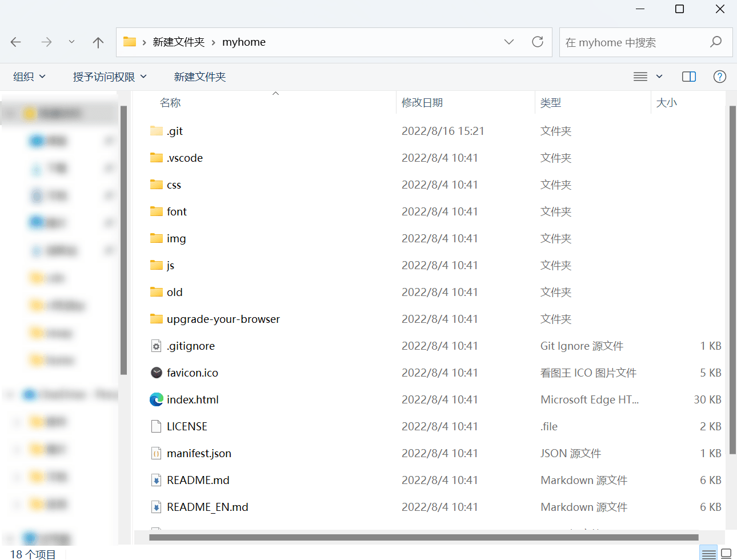737x560 pixels.
Task: Switch to large icons view in status bar
Action: (x=726, y=553)
